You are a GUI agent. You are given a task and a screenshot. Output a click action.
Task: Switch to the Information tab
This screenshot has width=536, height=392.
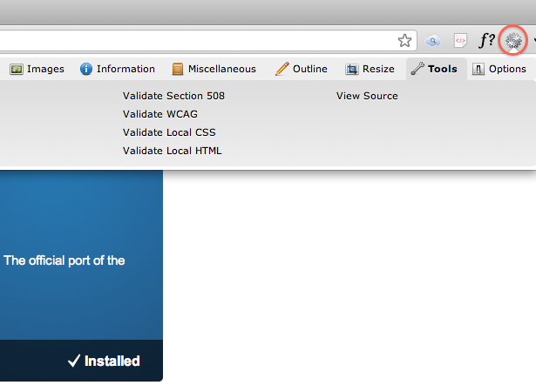point(118,69)
